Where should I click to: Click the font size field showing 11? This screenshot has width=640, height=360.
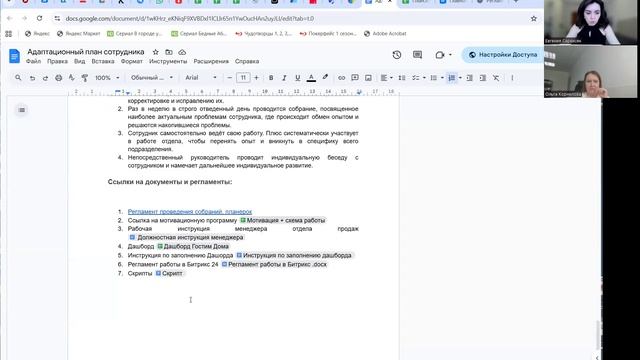click(x=243, y=78)
